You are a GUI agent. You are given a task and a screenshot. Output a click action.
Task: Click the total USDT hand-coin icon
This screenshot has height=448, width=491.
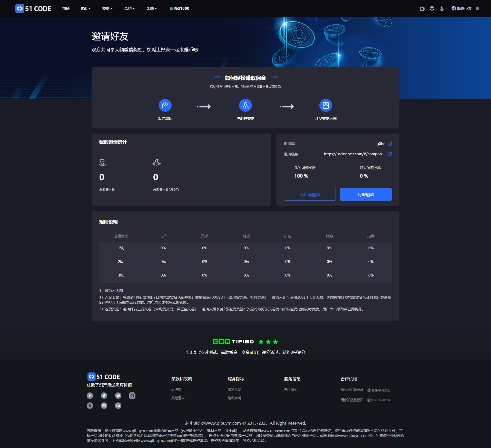click(x=157, y=162)
